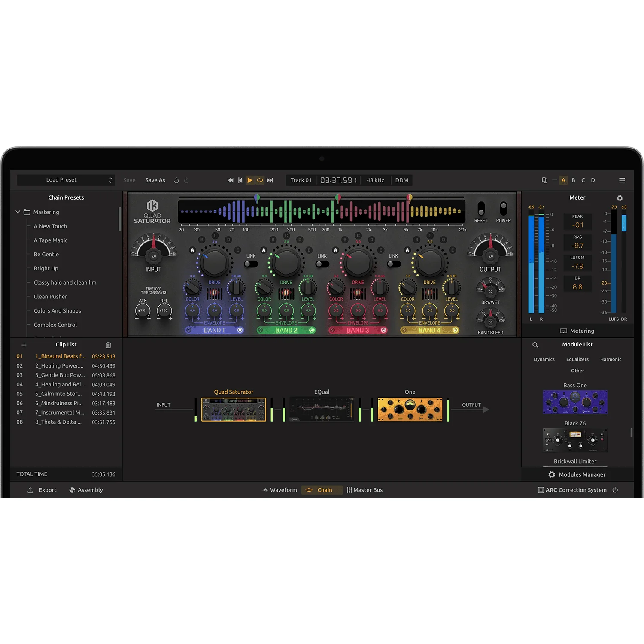The width and height of the screenshot is (644, 644).
Task: Click the DRY/WET knob
Action: [x=490, y=291]
